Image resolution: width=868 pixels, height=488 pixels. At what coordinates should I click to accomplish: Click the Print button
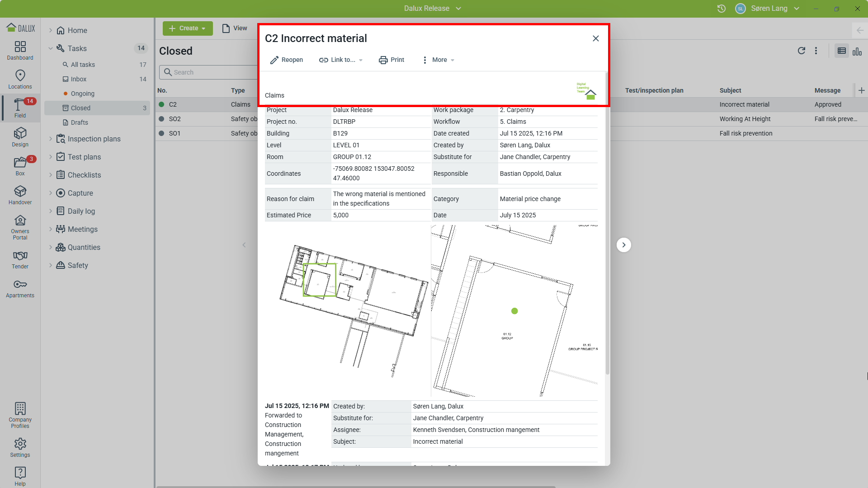coord(392,60)
